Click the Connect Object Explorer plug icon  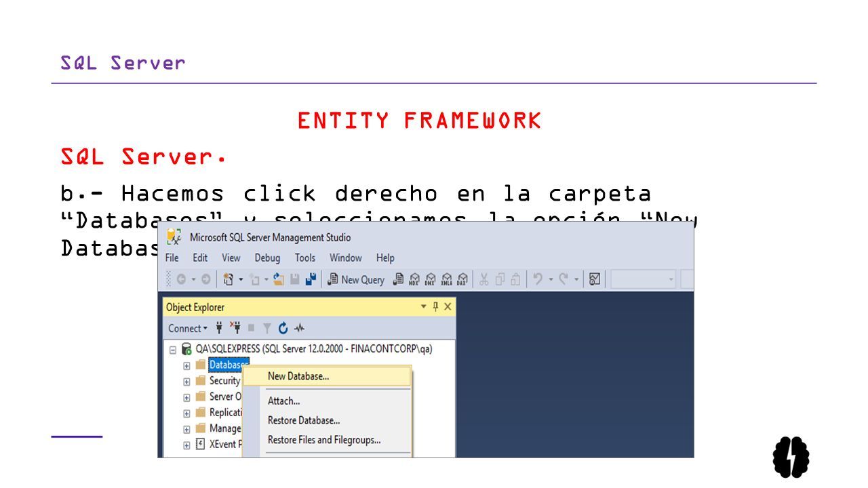pos(219,328)
